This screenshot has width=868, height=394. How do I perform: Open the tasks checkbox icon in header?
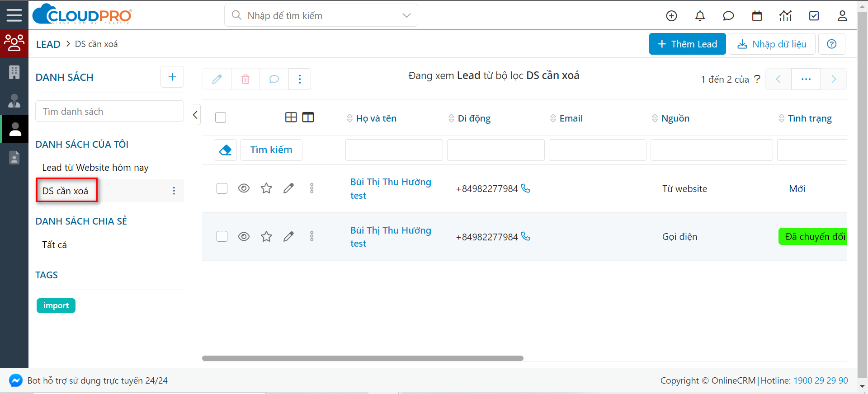(814, 16)
